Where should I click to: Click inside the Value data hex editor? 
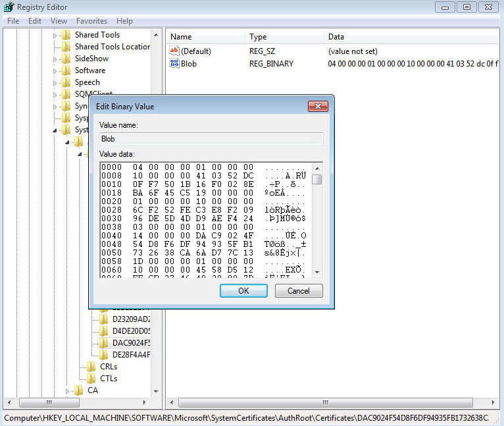[205, 219]
